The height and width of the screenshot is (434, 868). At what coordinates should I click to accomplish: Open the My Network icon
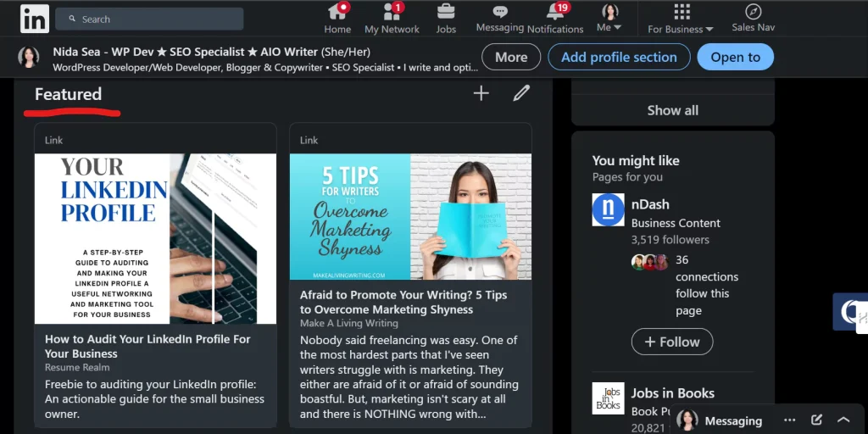pyautogui.click(x=392, y=11)
